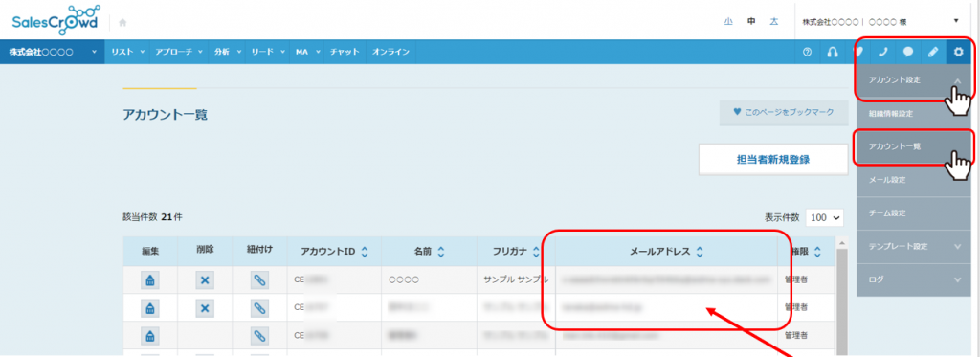Select メール設定 in settings menu
Viewport: 980px width, 357px height.
[x=915, y=180]
